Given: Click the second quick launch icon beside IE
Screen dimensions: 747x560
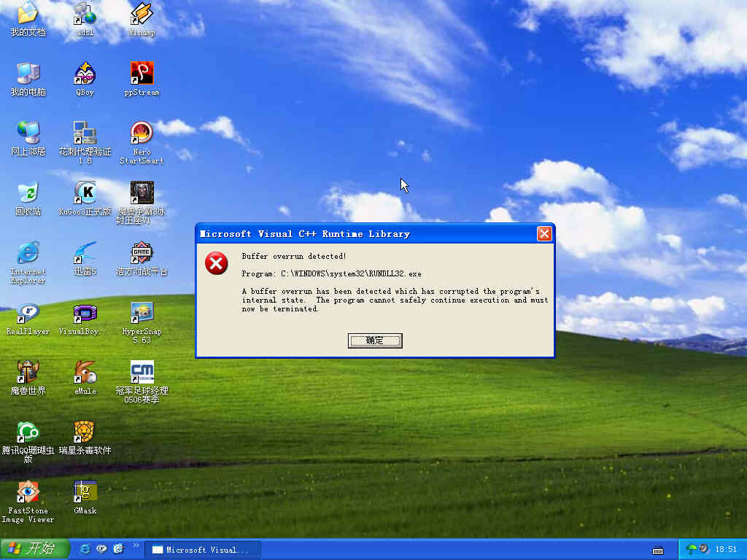Looking at the screenshot, I should (x=101, y=549).
